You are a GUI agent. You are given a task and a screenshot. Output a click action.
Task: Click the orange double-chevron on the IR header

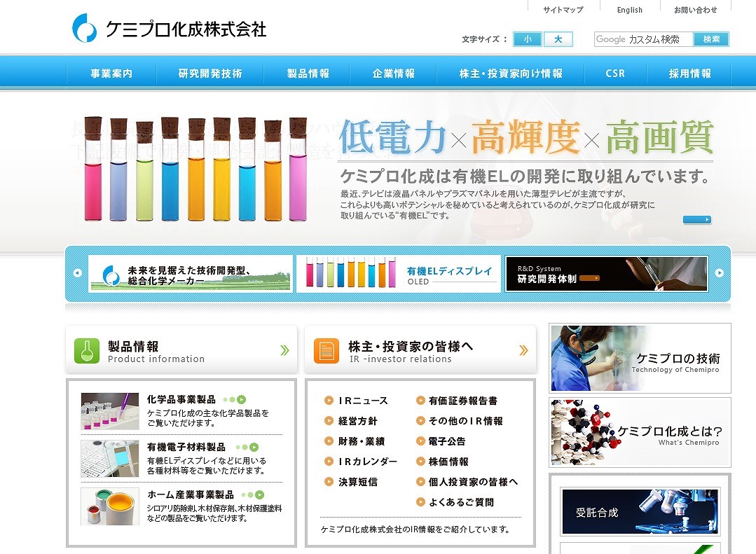(523, 350)
